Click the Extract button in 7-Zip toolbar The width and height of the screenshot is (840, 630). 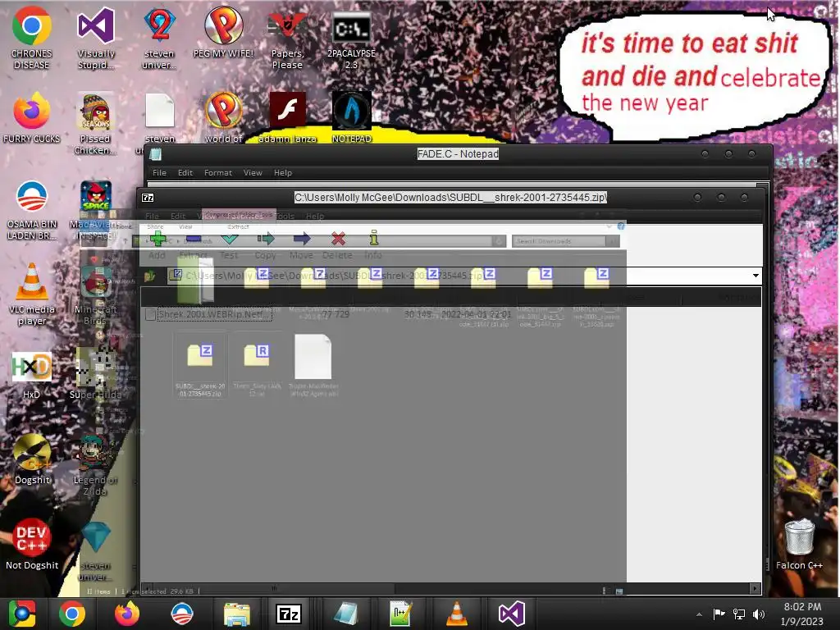tap(193, 245)
